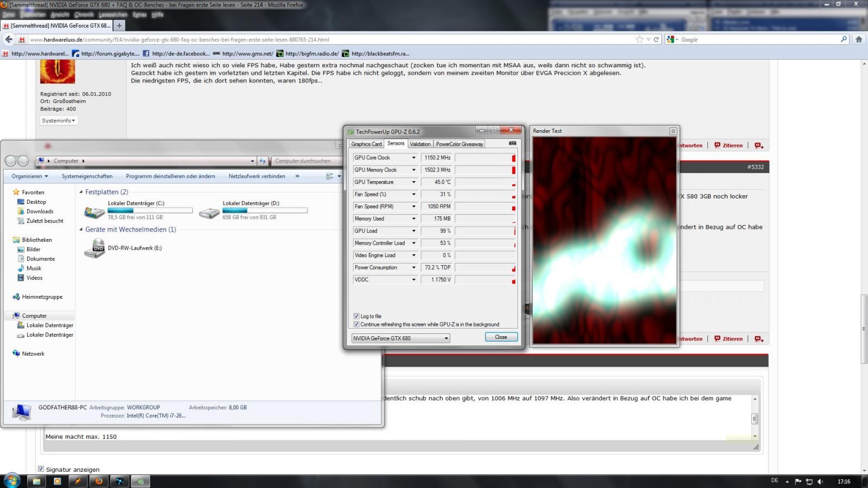868x488 pixels.
Task: Click 'Programm deinstallieren oder ändern'
Action: pyautogui.click(x=170, y=176)
